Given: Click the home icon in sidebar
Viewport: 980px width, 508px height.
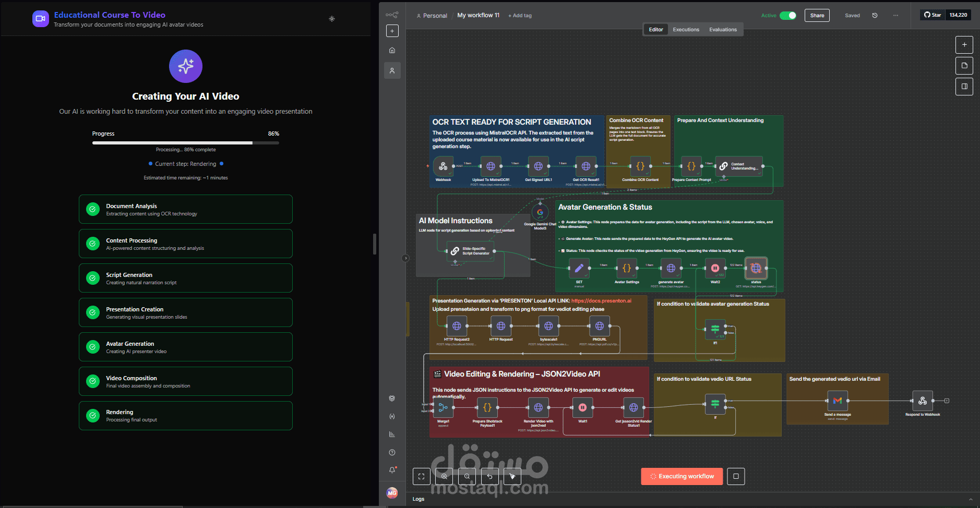Looking at the screenshot, I should (x=392, y=51).
